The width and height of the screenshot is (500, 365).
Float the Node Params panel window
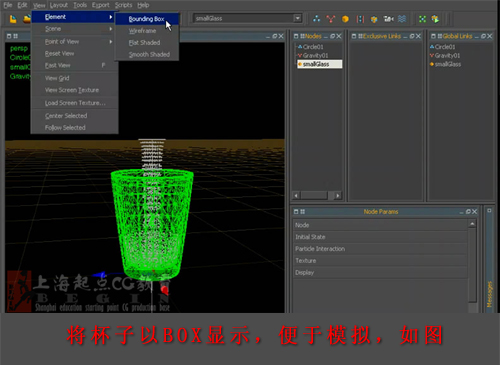[468, 212]
